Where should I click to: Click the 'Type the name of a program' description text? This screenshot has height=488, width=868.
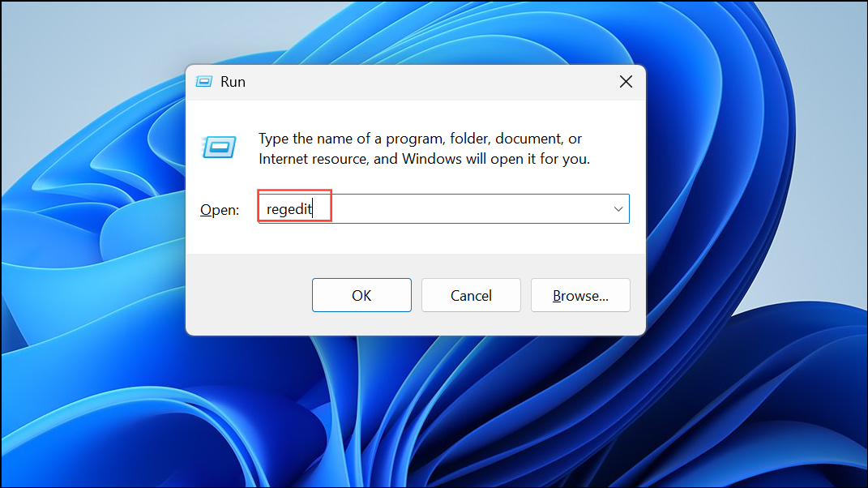(x=424, y=148)
